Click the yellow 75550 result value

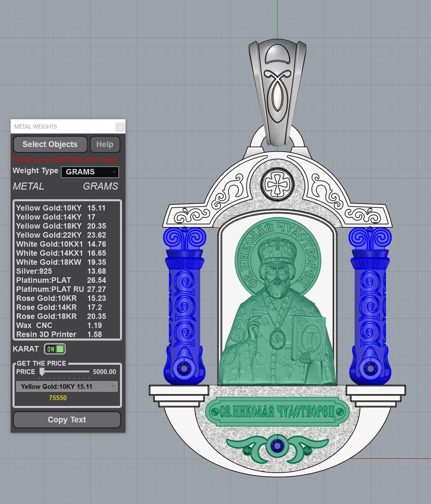click(x=58, y=398)
